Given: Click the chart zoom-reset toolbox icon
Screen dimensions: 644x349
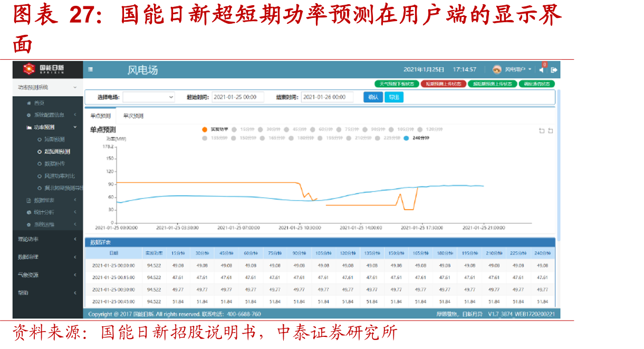Looking at the screenshot, I should click(x=551, y=131).
